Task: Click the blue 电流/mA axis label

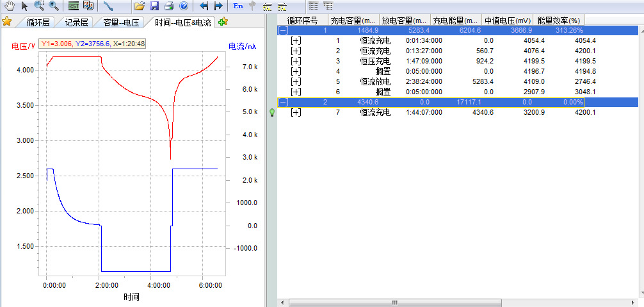Action: [x=243, y=46]
